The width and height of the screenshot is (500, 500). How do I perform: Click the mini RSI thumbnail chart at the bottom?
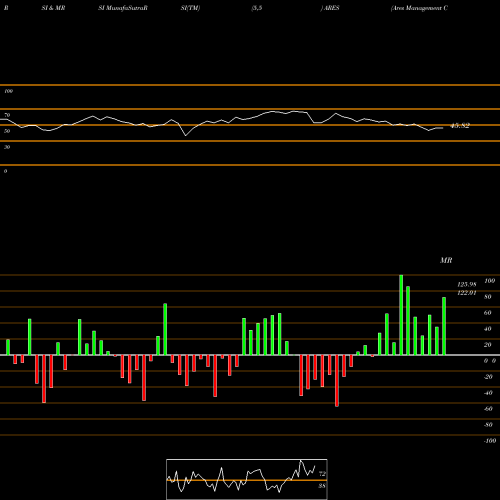point(247,479)
